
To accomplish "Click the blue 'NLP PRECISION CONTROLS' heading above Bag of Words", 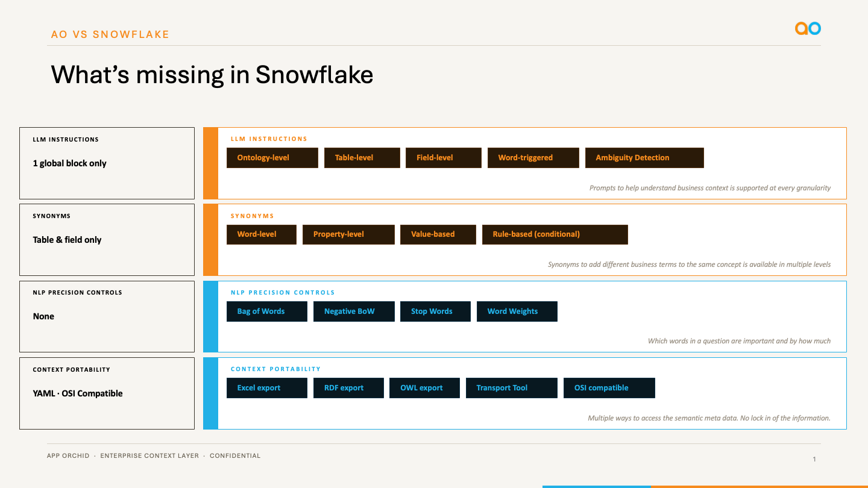I will [x=283, y=293].
